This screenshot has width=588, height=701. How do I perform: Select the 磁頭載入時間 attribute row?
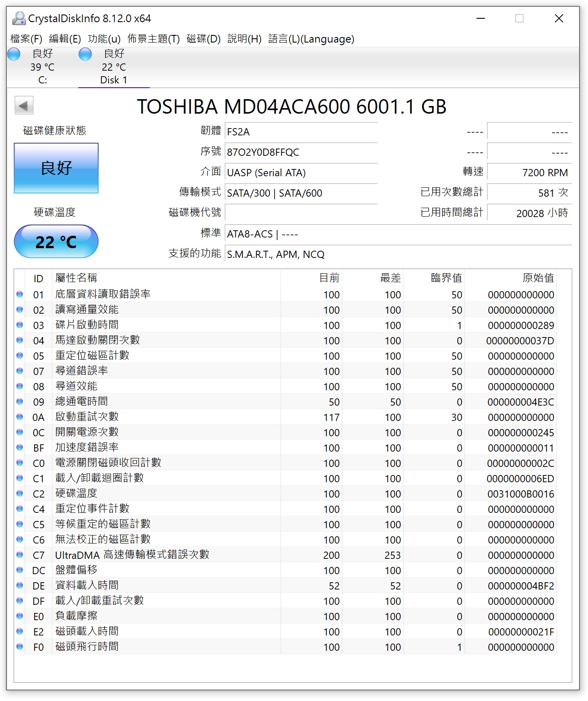click(286, 631)
